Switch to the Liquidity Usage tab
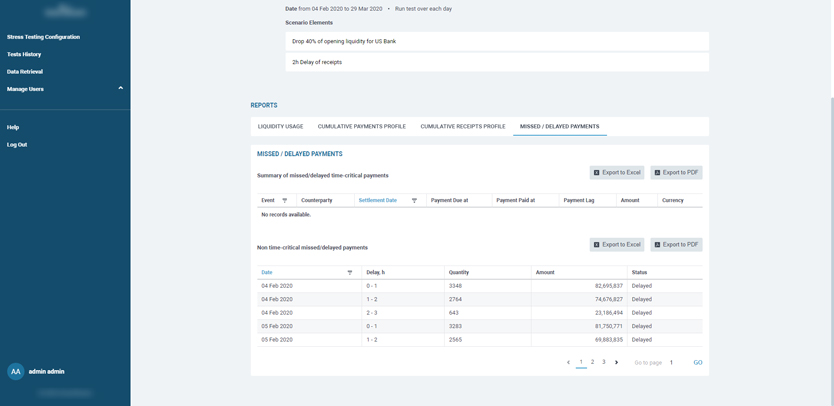Image resolution: width=834 pixels, height=406 pixels. pyautogui.click(x=280, y=127)
